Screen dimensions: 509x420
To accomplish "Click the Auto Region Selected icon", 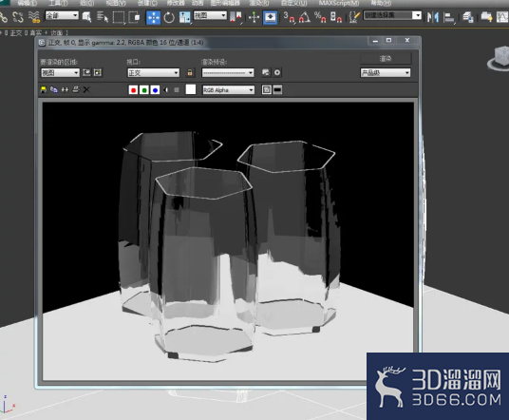I will (x=98, y=72).
